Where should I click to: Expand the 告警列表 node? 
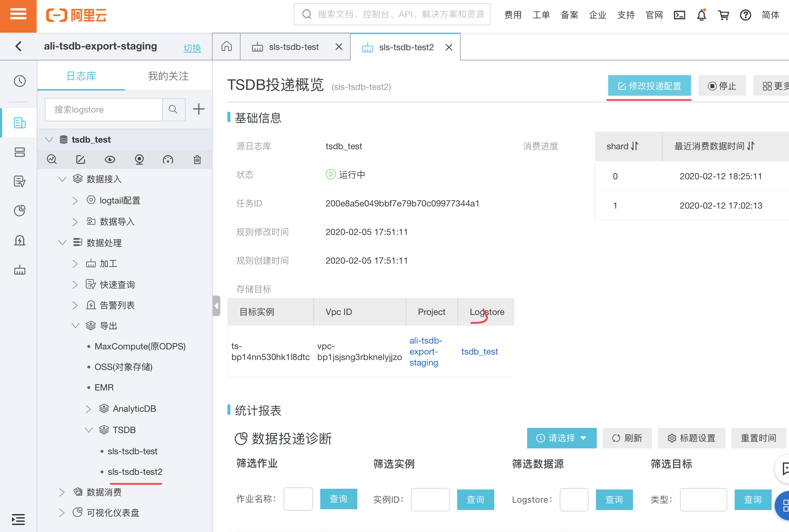tap(75, 305)
